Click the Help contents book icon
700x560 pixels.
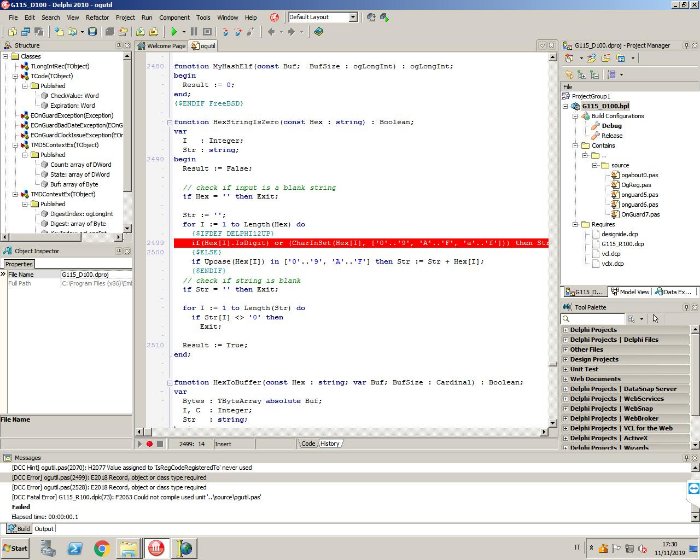click(318, 32)
